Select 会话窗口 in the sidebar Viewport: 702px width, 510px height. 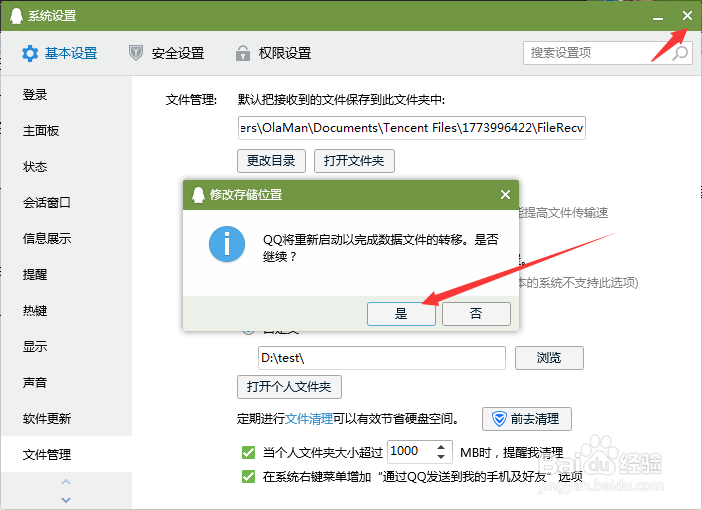(x=66, y=203)
